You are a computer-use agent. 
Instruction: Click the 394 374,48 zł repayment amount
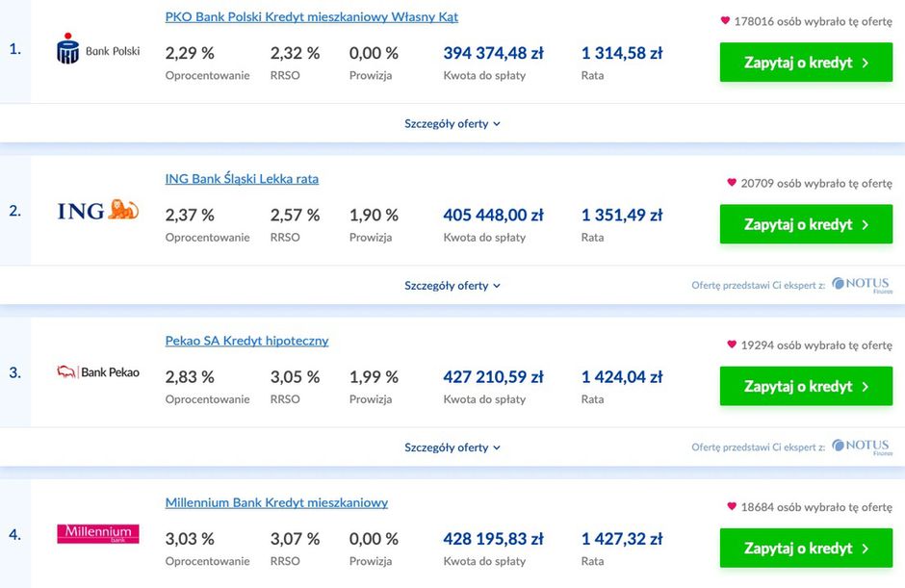pyautogui.click(x=494, y=53)
